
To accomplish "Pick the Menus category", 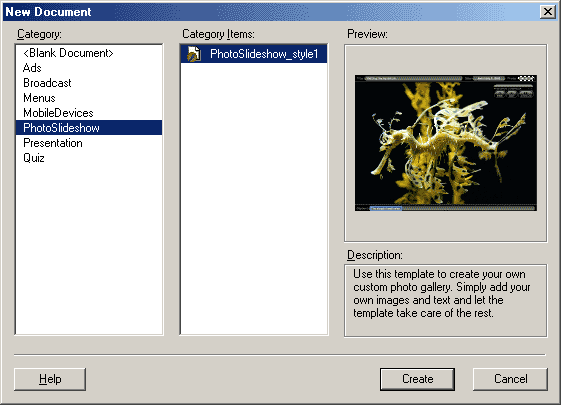I will coord(39,98).
